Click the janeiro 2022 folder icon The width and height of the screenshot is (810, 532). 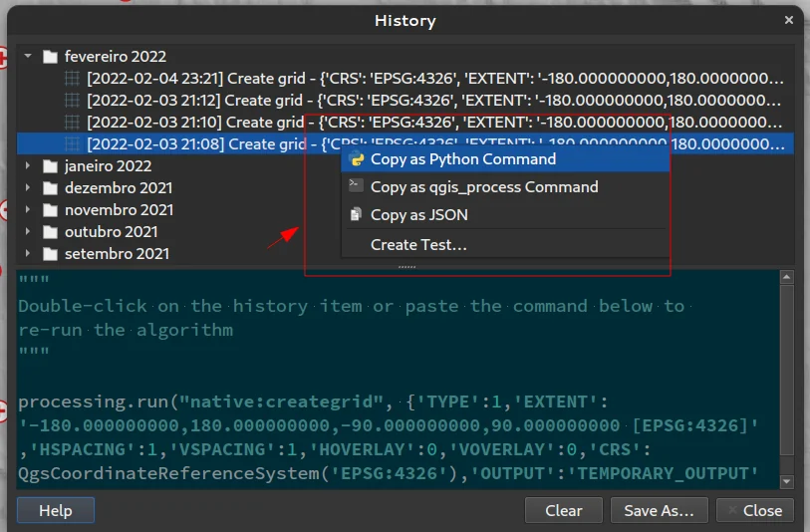pyautogui.click(x=50, y=166)
